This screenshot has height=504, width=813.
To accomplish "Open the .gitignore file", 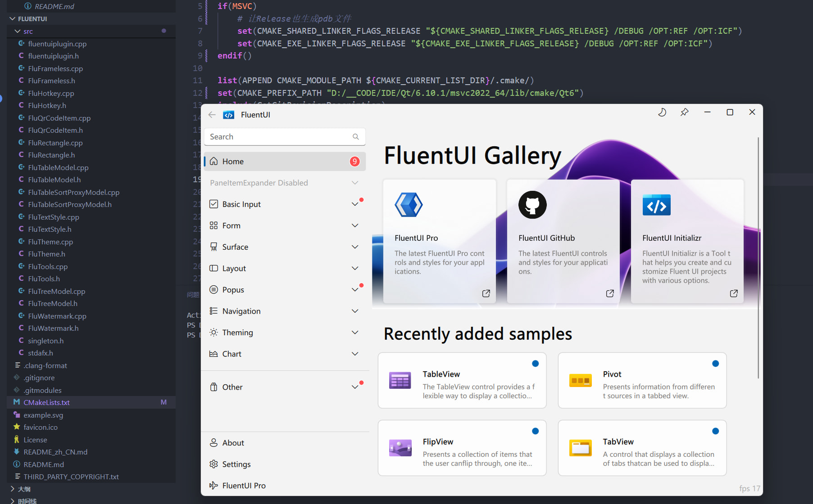I will tap(91, 378).
